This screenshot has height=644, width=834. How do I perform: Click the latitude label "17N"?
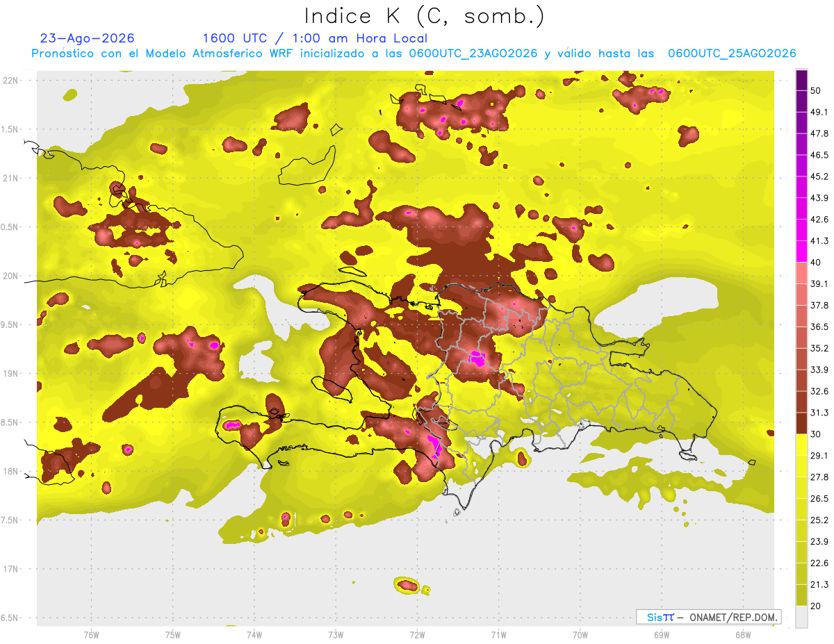(12, 569)
